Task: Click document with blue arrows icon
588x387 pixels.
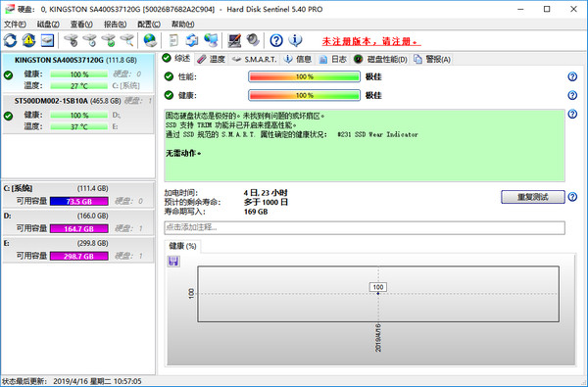Action: [x=192, y=40]
